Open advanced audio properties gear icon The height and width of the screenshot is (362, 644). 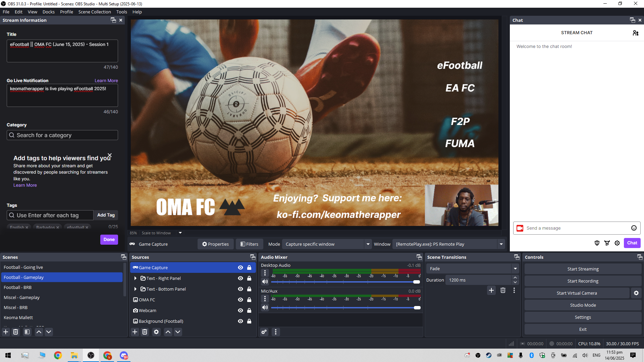(x=264, y=332)
